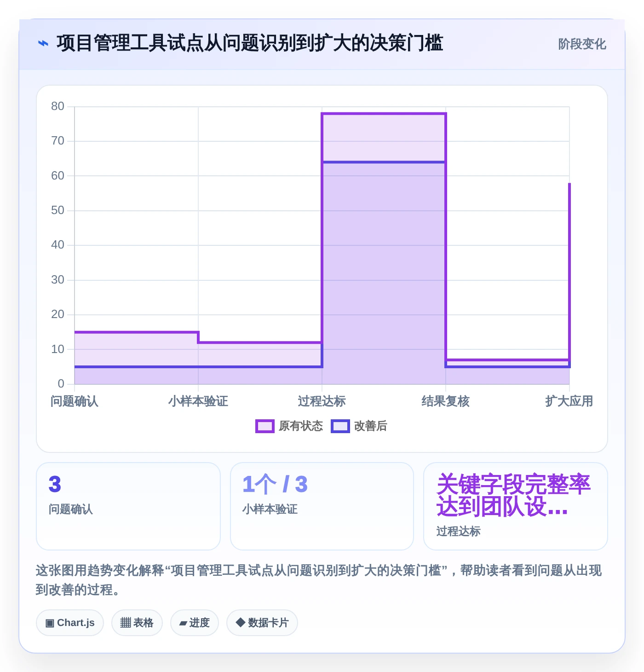Click the lightning bolt icon beside the title
This screenshot has height=672, width=644.
[x=43, y=44]
